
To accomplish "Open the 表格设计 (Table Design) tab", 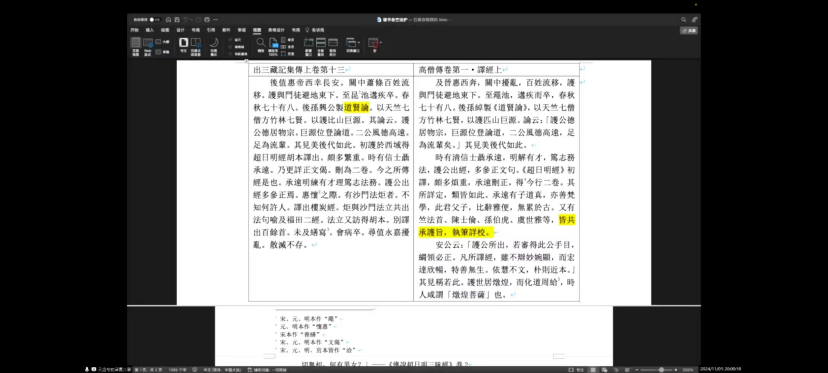I will [276, 30].
